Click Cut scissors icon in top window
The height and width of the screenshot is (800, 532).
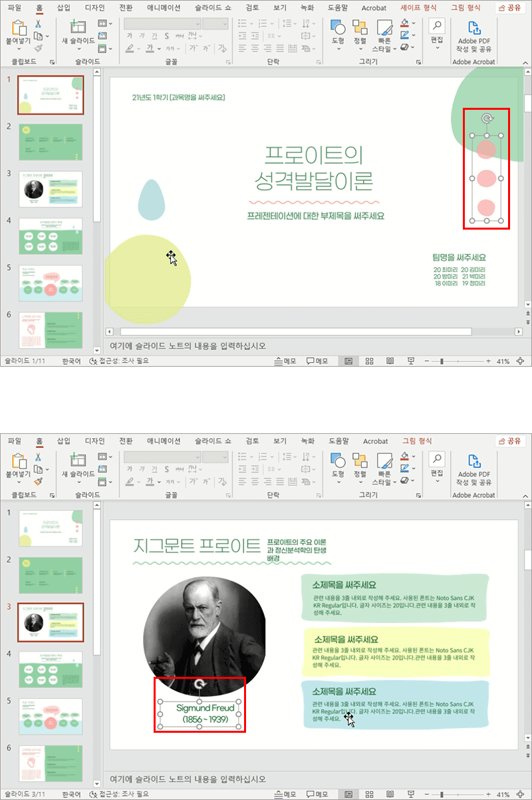[38, 24]
